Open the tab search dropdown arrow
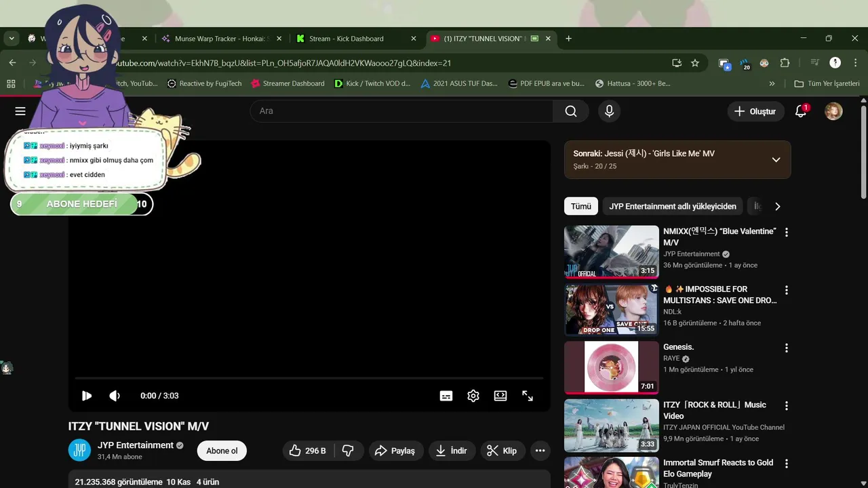 coord(12,39)
